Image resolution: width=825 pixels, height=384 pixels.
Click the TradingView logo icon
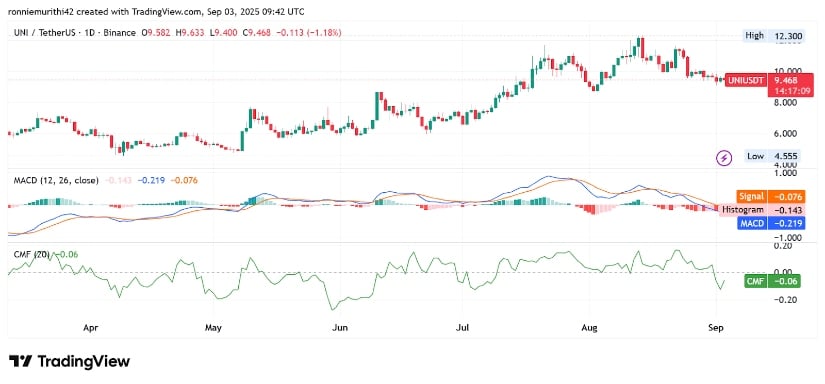point(20,361)
